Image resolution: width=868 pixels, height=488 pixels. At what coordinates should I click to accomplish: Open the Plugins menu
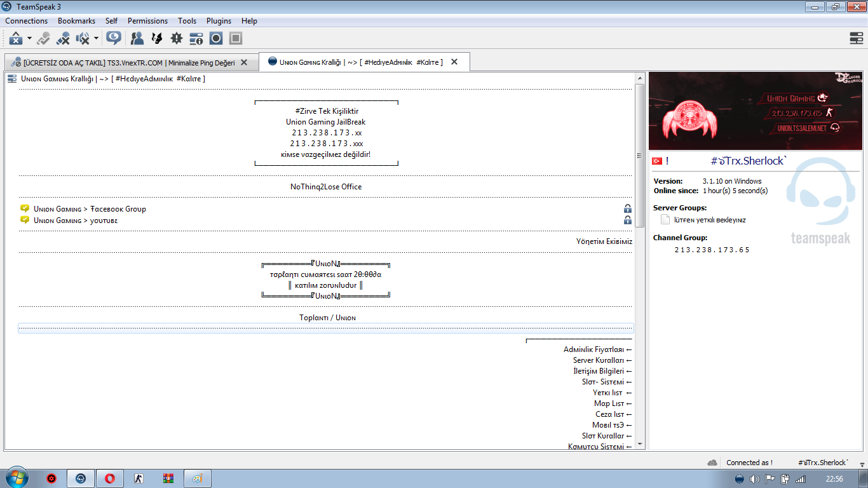click(x=219, y=21)
